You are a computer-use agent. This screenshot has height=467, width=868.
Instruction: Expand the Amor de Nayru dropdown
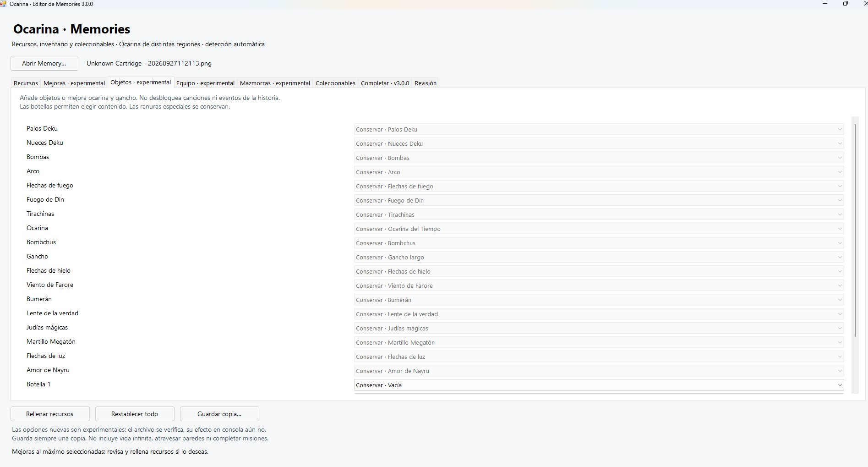point(599,371)
